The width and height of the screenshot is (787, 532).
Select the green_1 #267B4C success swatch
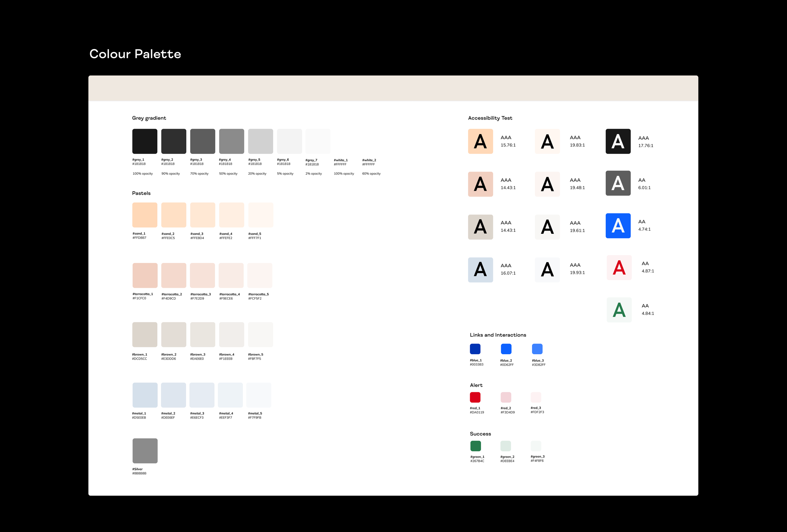coord(475,446)
